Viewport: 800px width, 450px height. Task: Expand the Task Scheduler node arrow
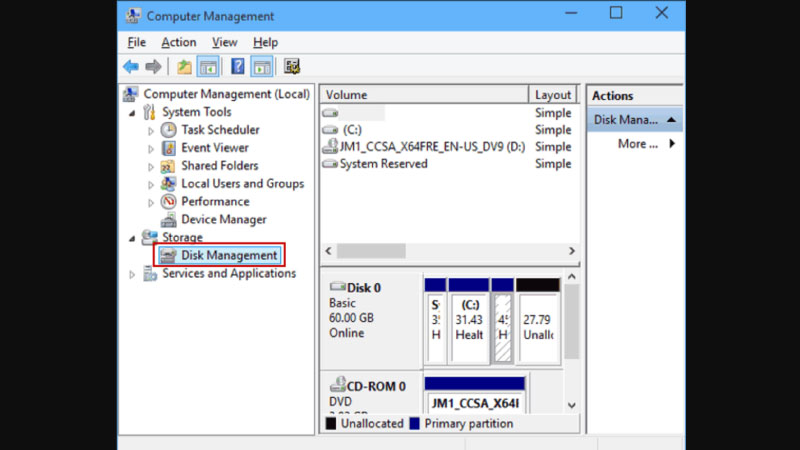151,131
